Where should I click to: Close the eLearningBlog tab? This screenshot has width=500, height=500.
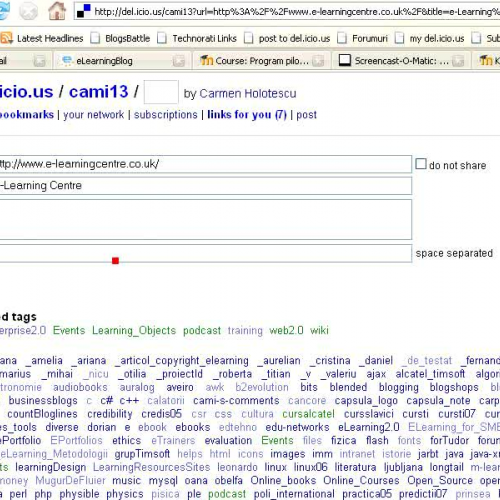point(179,61)
